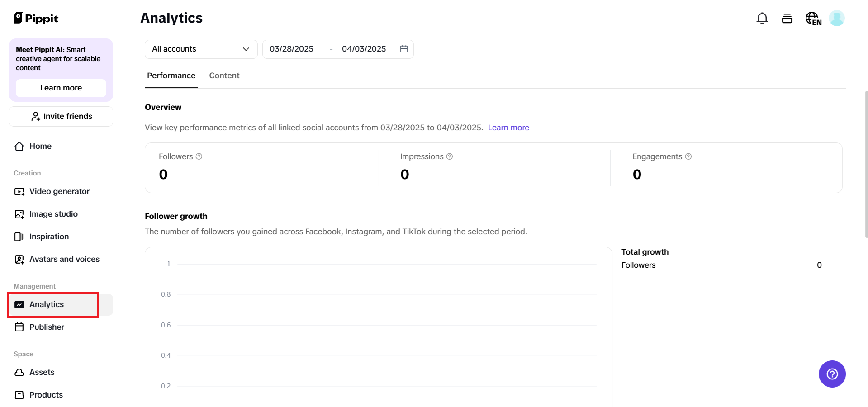Click the start date 03/28/2025 field
Viewport: 868px width, 407px height.
click(x=291, y=49)
